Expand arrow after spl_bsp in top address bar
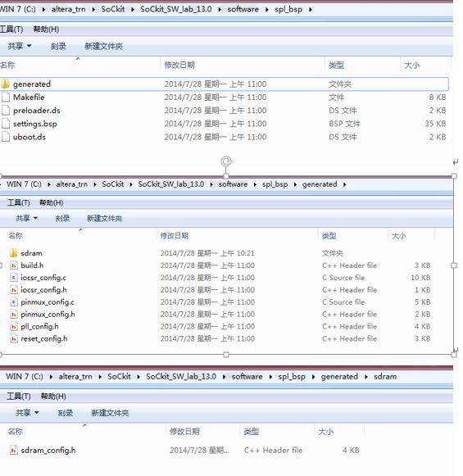 (311, 9)
